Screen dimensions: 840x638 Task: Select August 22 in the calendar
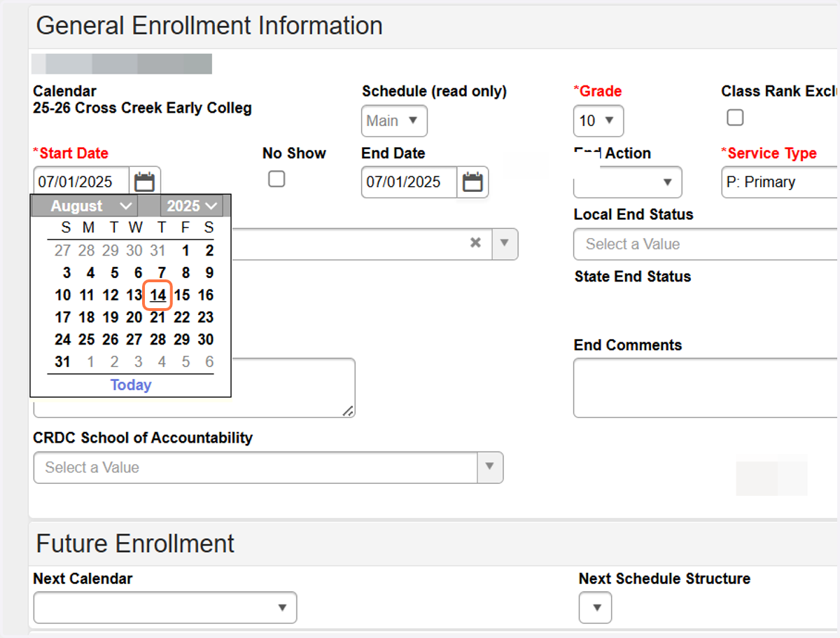point(182,317)
